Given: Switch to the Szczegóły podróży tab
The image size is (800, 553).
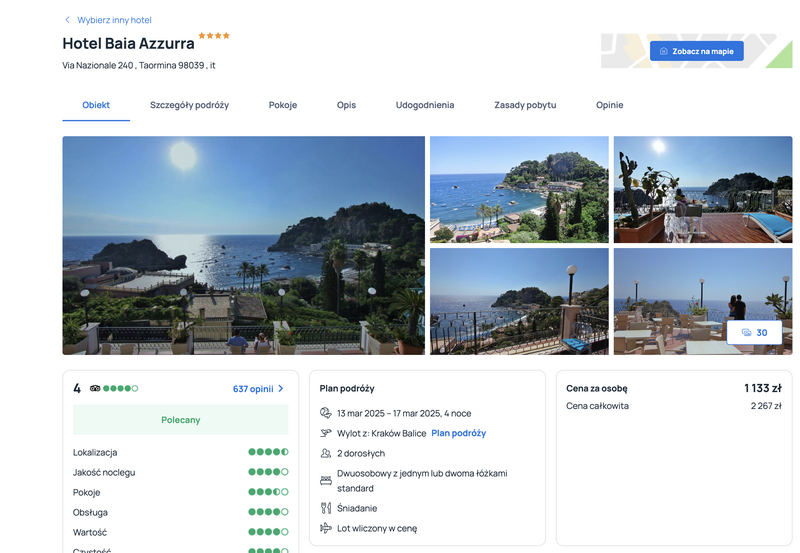Looking at the screenshot, I should 189,105.
